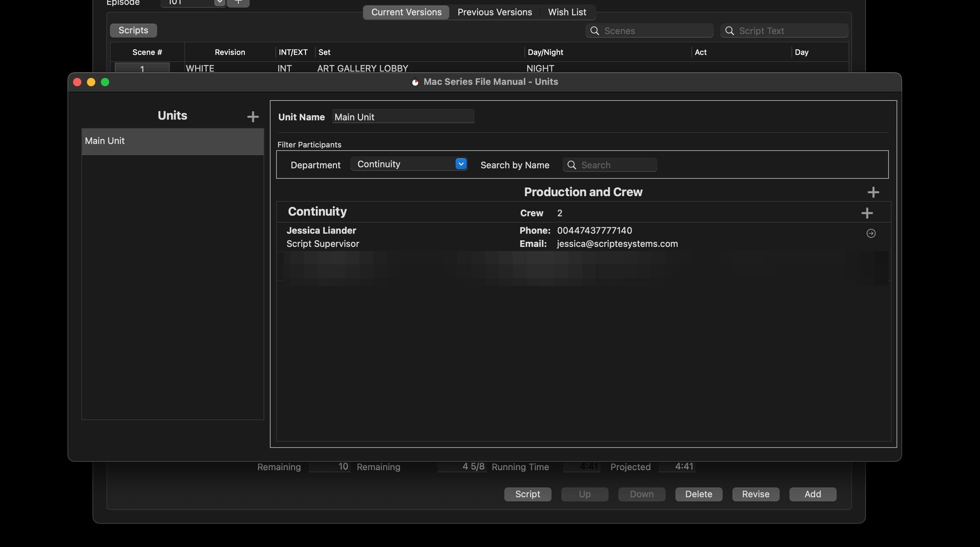Click magnifier icon in Script Text search
The image size is (980, 547).
(x=729, y=31)
